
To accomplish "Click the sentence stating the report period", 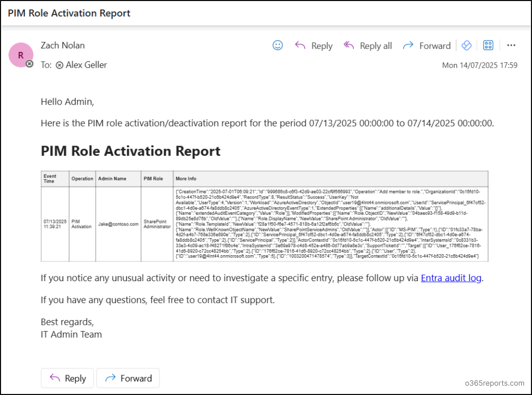I will tap(268, 123).
